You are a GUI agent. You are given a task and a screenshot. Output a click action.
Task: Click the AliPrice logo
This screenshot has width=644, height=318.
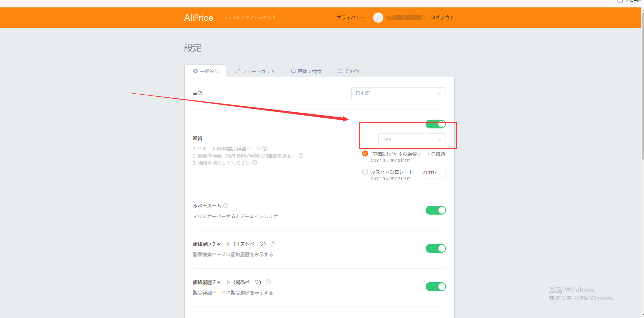pyautogui.click(x=198, y=18)
